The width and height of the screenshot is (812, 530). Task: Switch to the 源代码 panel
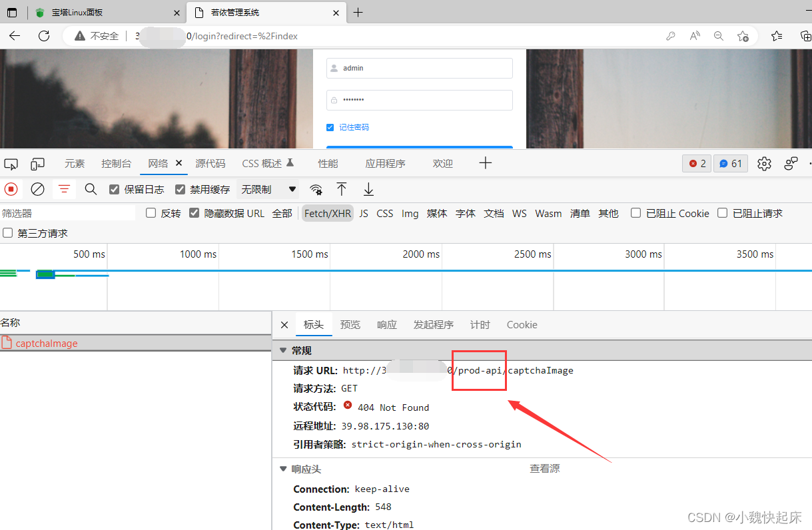pyautogui.click(x=210, y=164)
